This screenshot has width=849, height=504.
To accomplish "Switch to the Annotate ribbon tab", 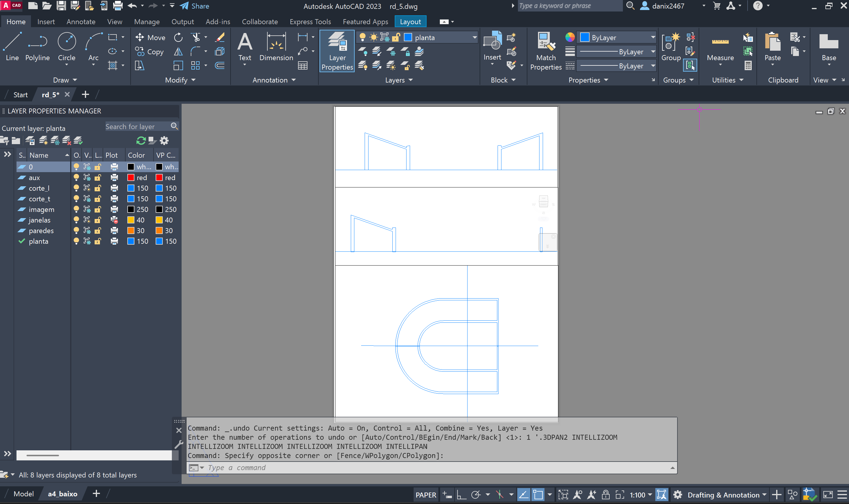I will (81, 22).
